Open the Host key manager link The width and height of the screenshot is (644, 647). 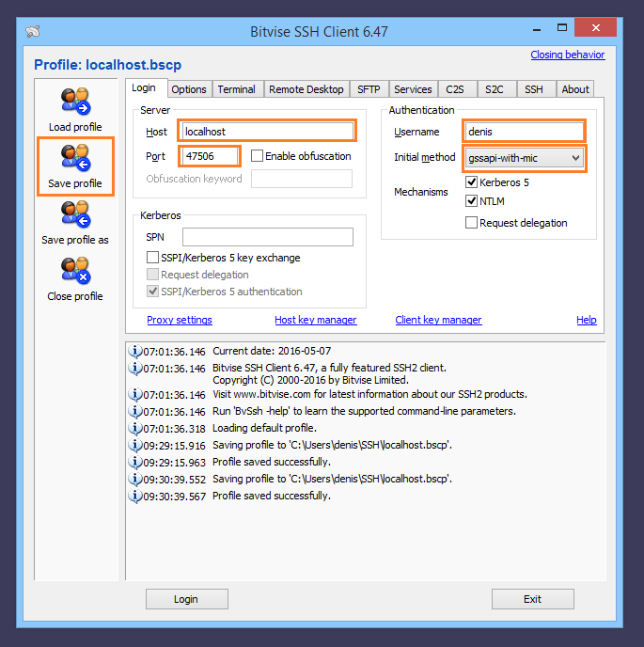[316, 320]
